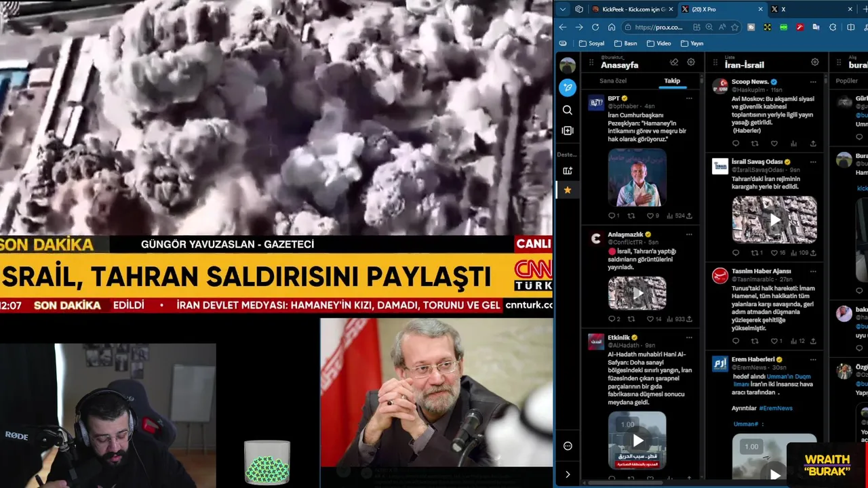The image size is (868, 488).
Task: Open the #EremNews hashtag link
Action: [776, 408]
